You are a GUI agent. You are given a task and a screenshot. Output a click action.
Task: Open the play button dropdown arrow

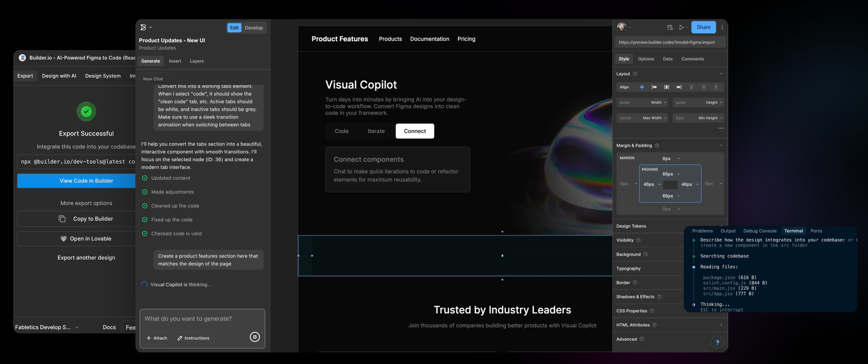tap(687, 27)
